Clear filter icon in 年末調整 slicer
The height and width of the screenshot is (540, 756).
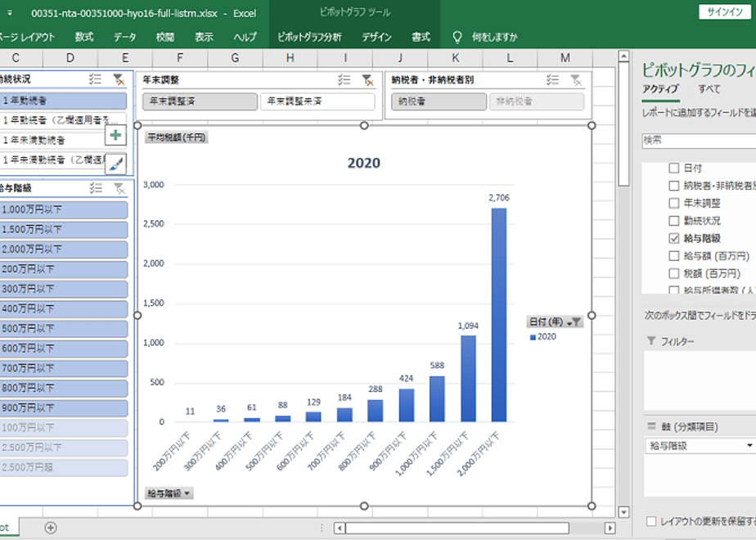pyautogui.click(x=368, y=80)
